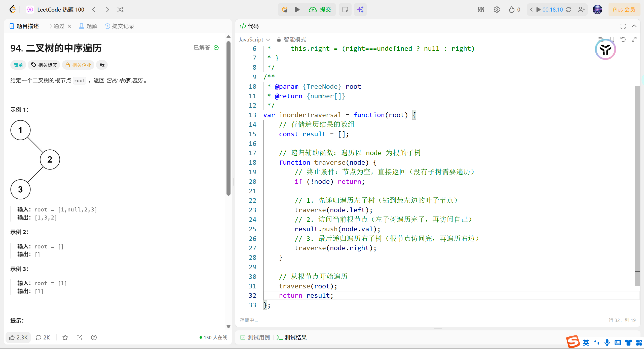
Task: Open the debugger icon
Action: pos(284,10)
